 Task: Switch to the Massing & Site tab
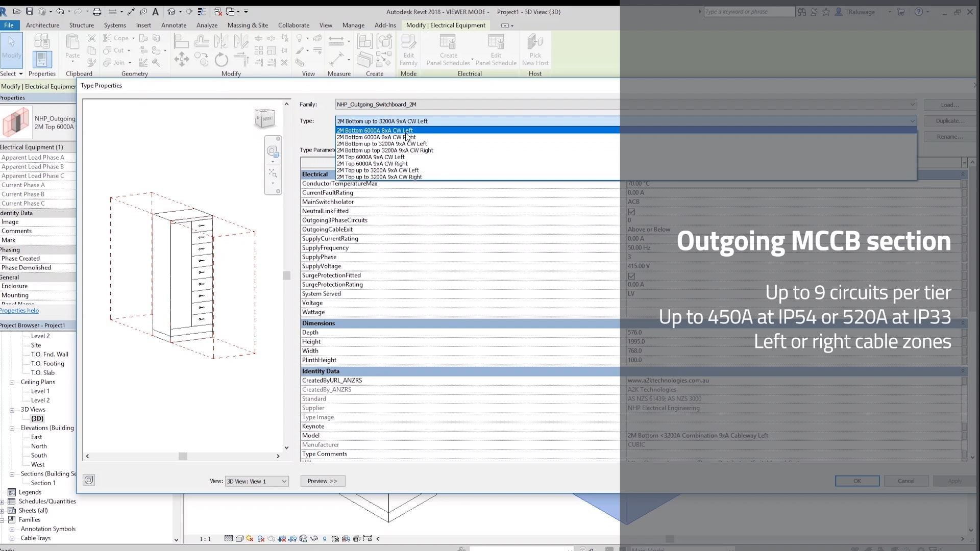click(x=248, y=25)
